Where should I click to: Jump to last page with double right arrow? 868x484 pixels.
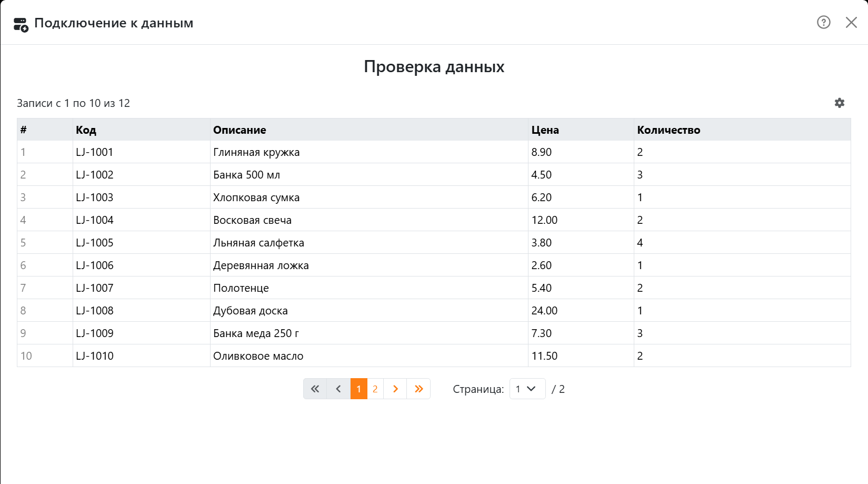[x=418, y=389]
